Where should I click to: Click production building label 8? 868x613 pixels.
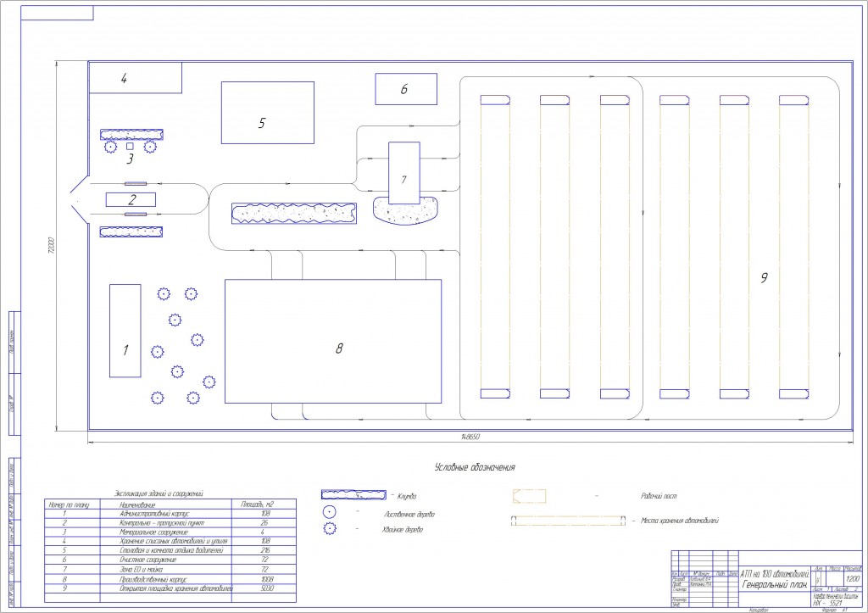click(x=339, y=348)
